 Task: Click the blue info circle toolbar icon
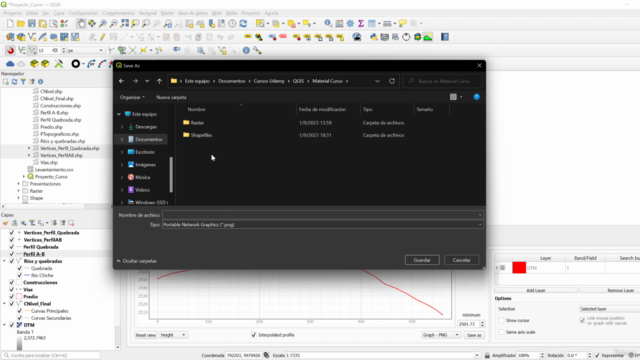pos(246,51)
